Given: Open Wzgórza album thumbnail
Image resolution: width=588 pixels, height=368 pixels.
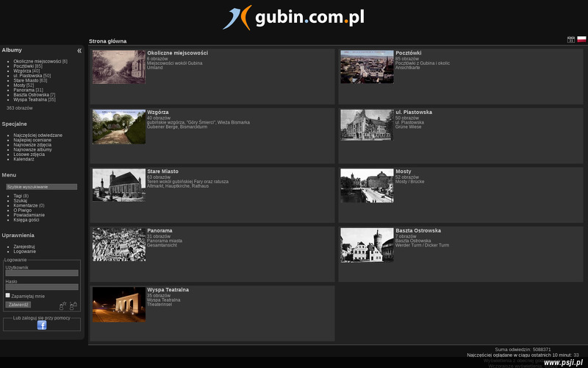Looking at the screenshot, I should pos(119,127).
